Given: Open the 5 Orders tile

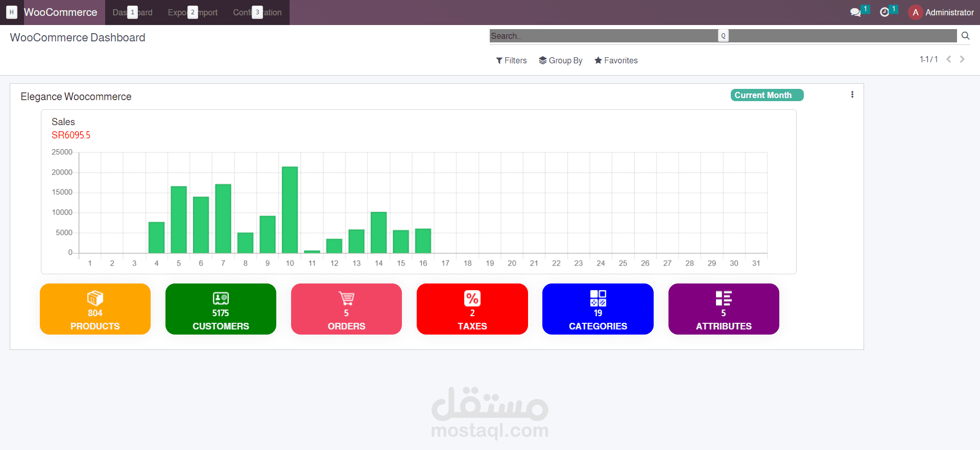Looking at the screenshot, I should [x=346, y=309].
